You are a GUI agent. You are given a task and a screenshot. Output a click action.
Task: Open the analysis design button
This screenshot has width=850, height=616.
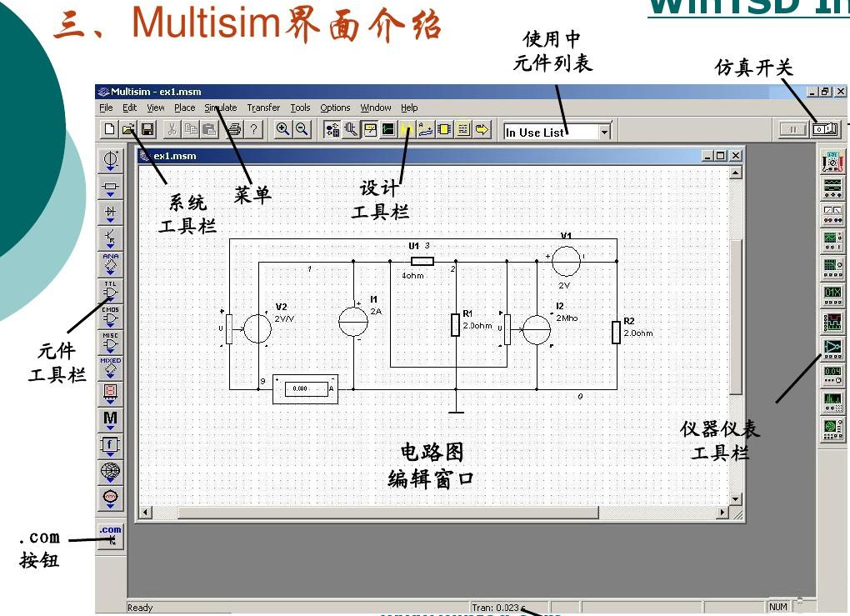(407, 129)
